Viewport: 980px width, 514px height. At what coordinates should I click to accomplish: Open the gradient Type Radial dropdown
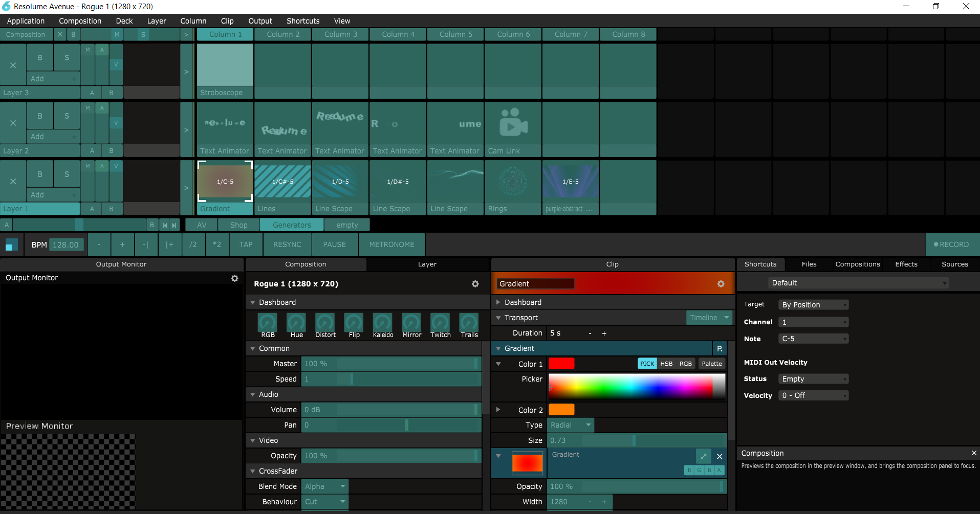[x=570, y=425]
